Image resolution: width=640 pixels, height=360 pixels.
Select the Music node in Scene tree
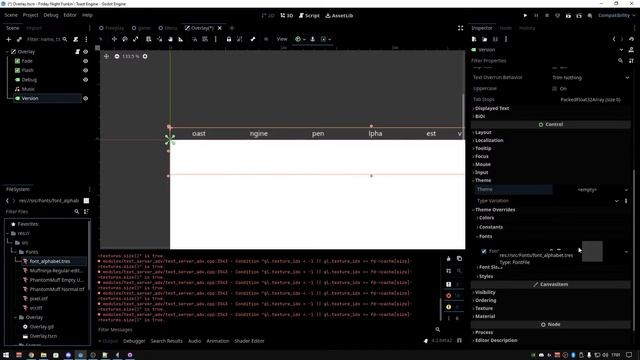click(x=28, y=89)
